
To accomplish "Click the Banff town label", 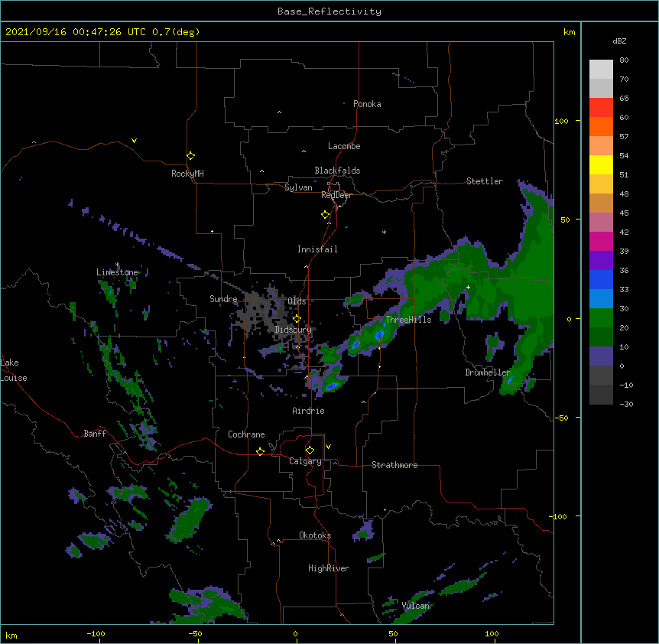I will point(95,434).
